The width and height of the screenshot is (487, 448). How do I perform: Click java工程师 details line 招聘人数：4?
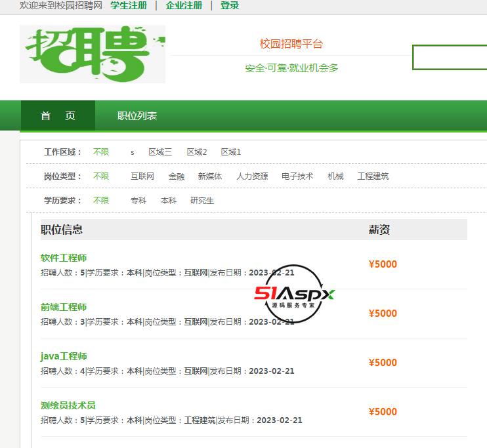167,371
